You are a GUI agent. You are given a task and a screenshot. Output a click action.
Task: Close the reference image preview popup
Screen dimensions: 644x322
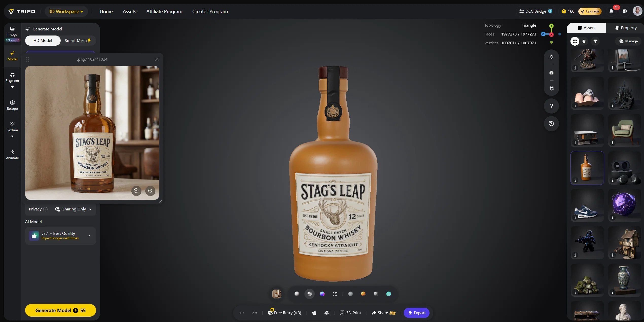(157, 59)
